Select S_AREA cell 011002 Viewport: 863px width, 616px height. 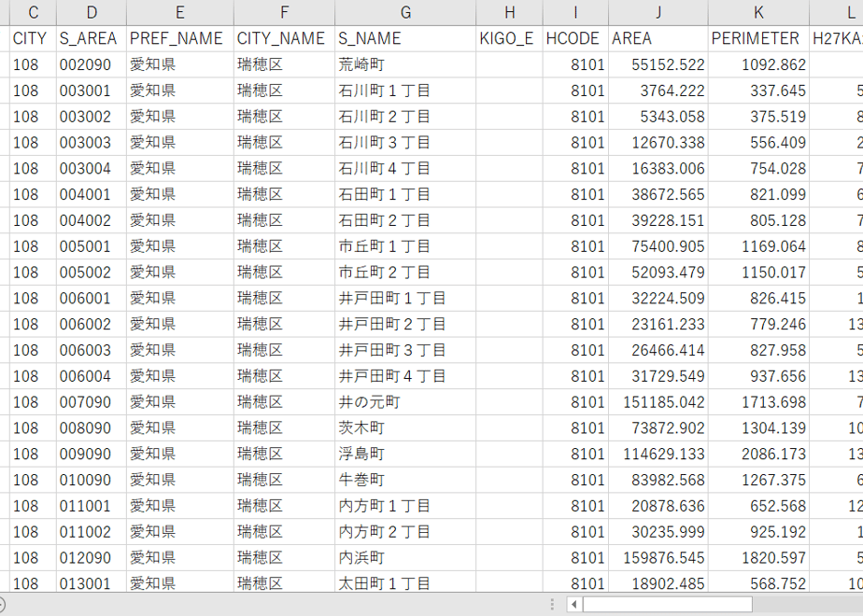click(x=92, y=532)
